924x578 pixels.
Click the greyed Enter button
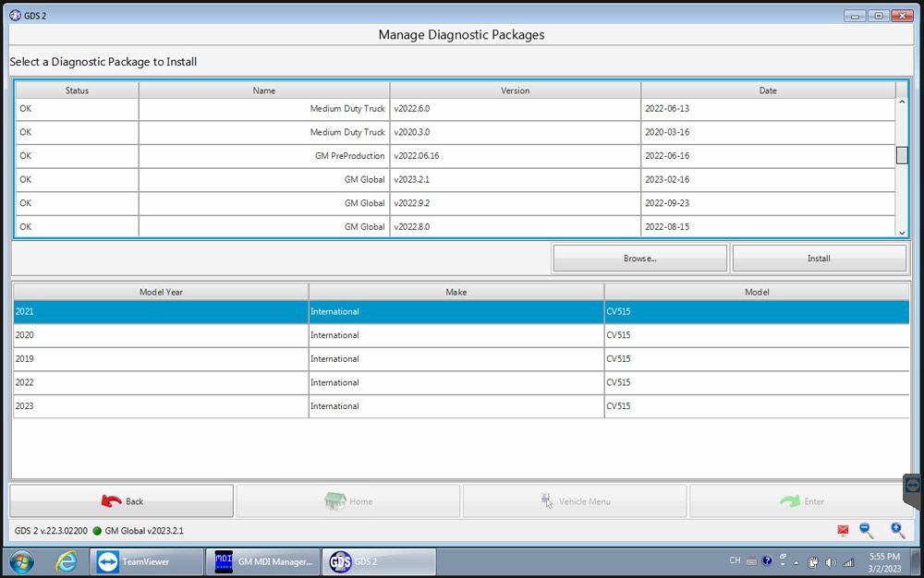pos(801,500)
